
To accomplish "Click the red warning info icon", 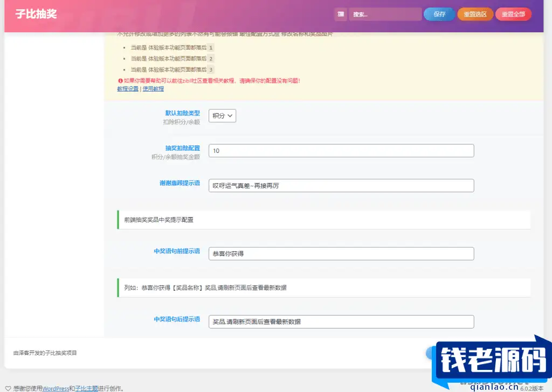I will [120, 81].
